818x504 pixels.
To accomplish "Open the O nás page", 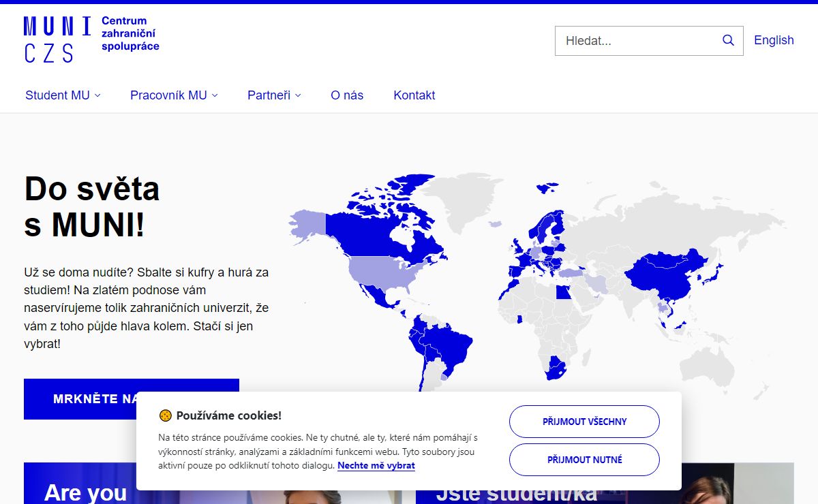I will coord(347,95).
